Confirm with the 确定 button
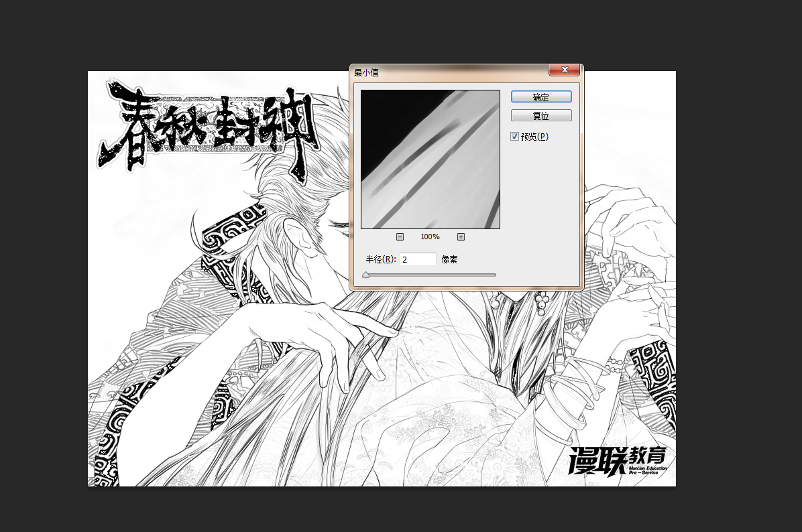Screen dimensions: 802x532 pos(541,97)
